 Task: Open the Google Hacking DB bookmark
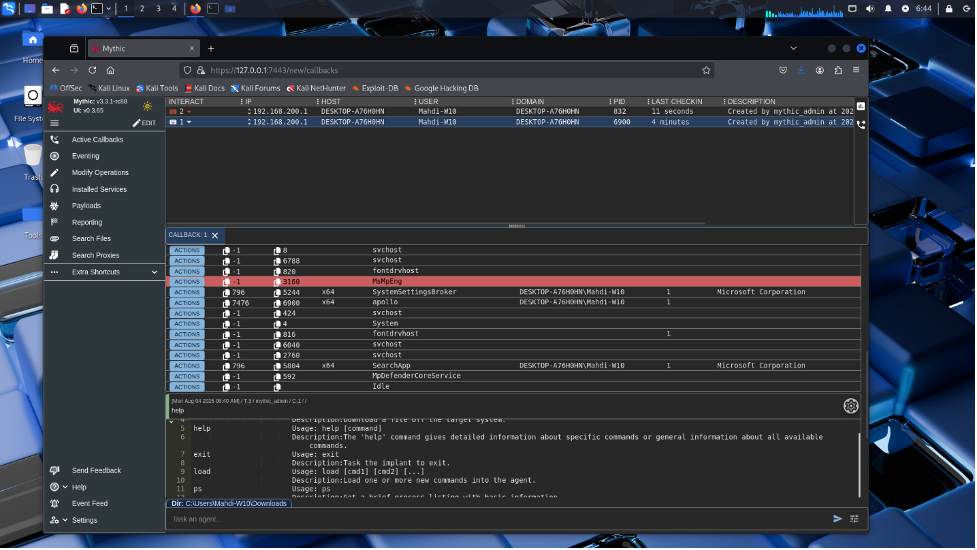point(442,88)
